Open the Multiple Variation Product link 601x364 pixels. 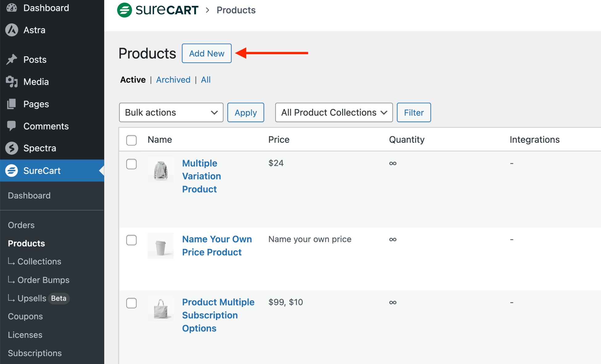(202, 176)
